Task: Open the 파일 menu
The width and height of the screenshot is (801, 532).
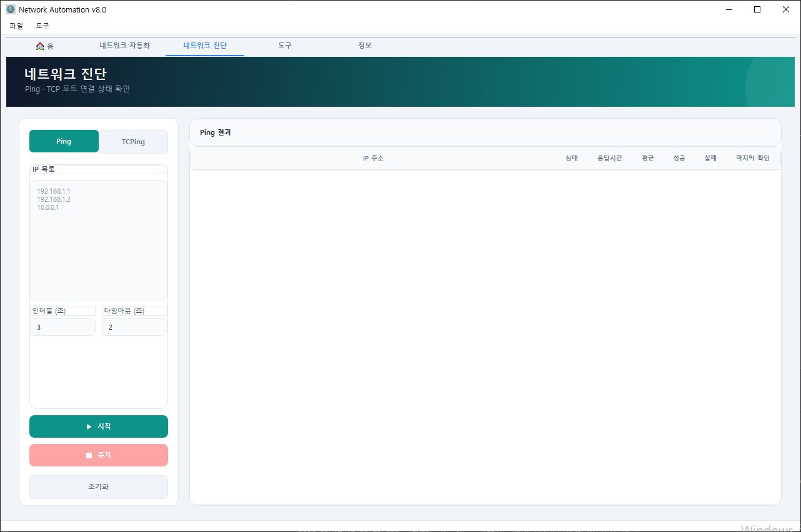Action: tap(16, 26)
